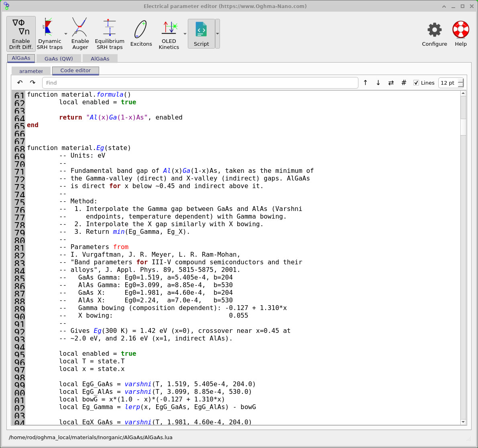Open the Parameters sub-tab

[x=31, y=71]
